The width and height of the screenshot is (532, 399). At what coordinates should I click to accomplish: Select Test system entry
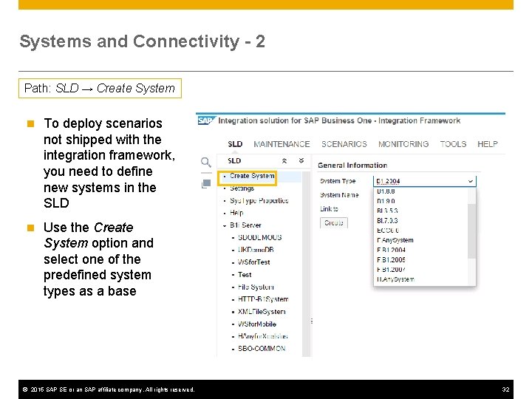click(x=245, y=274)
